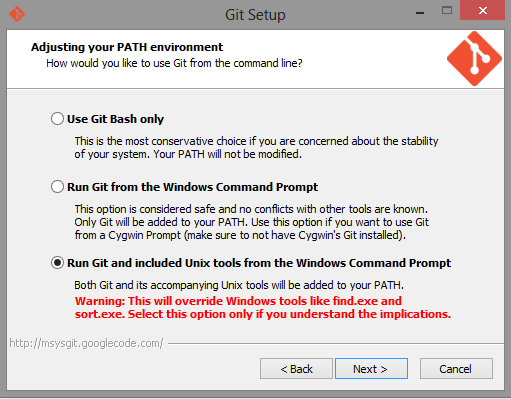Maximize the Git Setup window
The width and height of the screenshot is (511, 399).
point(447,11)
